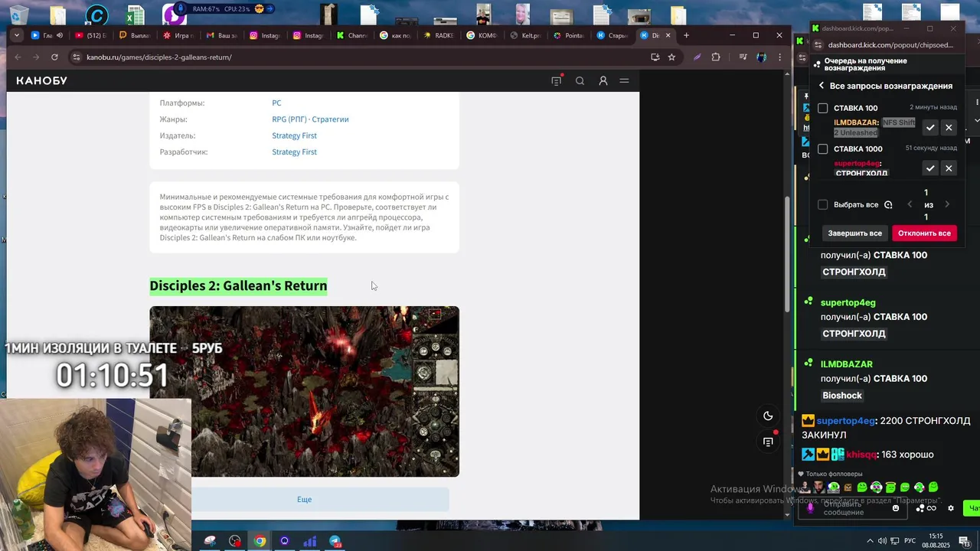Image resolution: width=980 pixels, height=551 pixels.
Task: Reload the page in Chrome
Action: (54, 57)
